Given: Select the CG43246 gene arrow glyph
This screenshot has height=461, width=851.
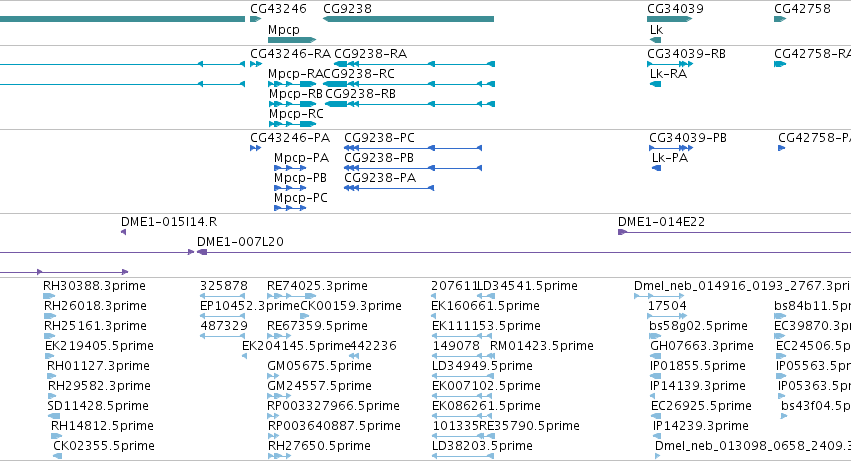Looking at the screenshot, I should tap(255, 19).
